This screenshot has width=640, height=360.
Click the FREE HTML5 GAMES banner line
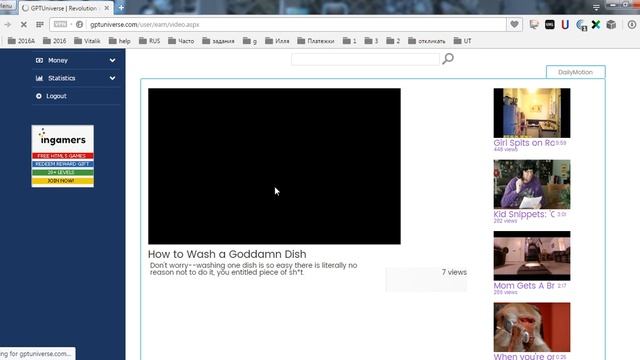[62, 156]
